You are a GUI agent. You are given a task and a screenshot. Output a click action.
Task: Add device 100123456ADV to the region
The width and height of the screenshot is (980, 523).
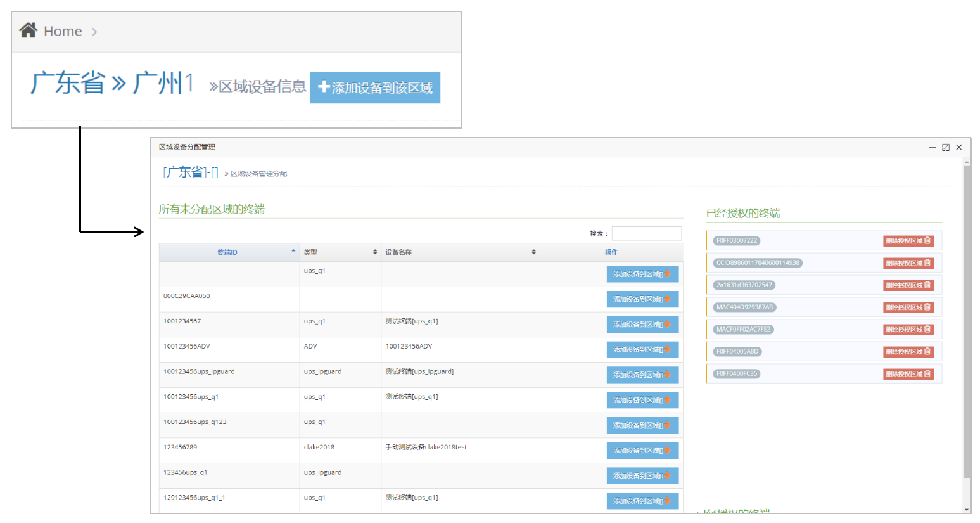tap(642, 350)
